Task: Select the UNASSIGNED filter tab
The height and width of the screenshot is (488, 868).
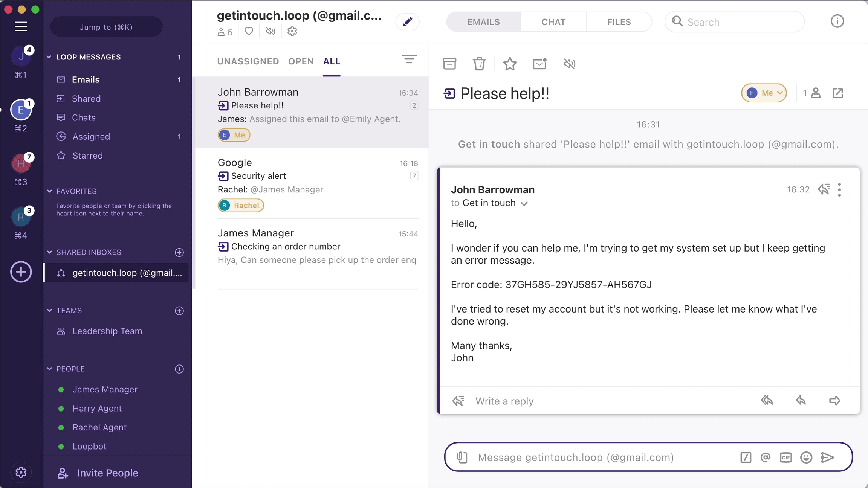Action: point(248,61)
